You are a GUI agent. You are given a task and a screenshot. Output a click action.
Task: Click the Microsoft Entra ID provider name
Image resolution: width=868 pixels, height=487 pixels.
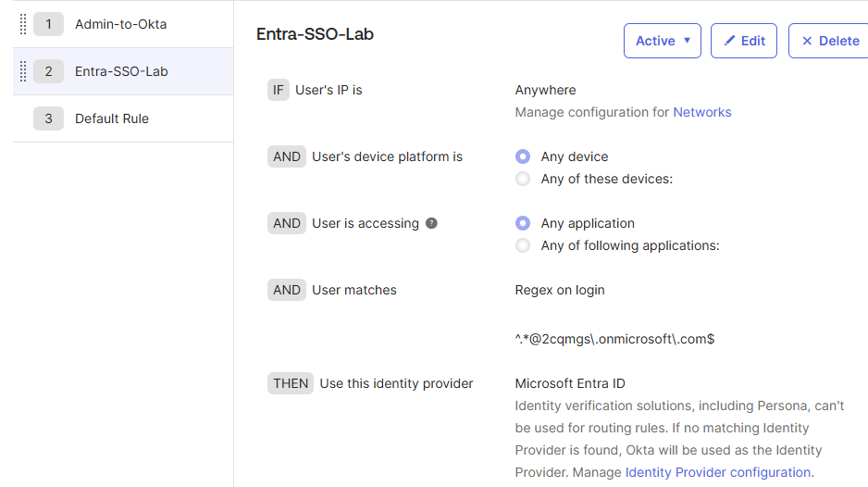[x=570, y=383]
